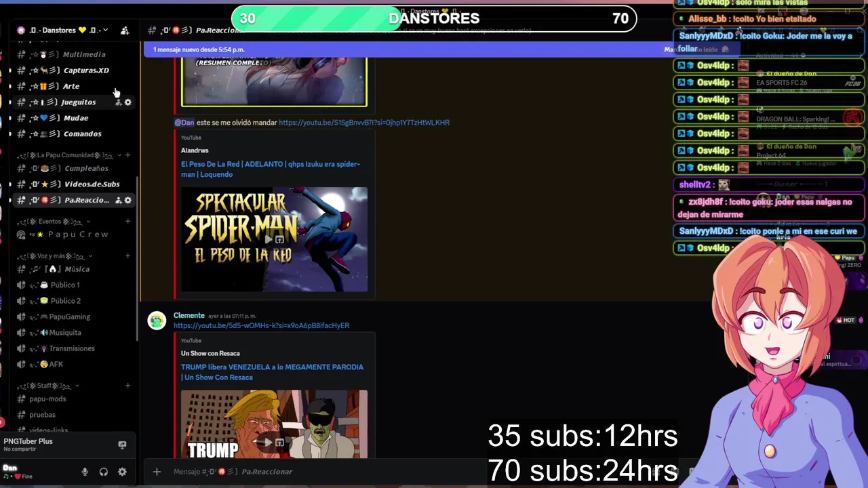The image size is (868, 488).
Task: Open settings gear for Jueguitos channel
Action: click(x=127, y=102)
